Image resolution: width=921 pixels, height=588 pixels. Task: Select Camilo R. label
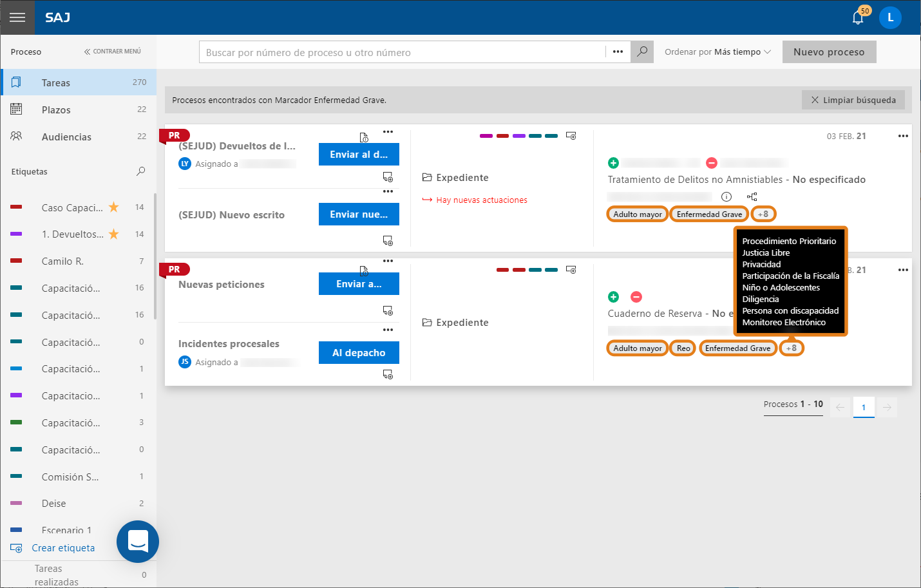tap(77, 261)
